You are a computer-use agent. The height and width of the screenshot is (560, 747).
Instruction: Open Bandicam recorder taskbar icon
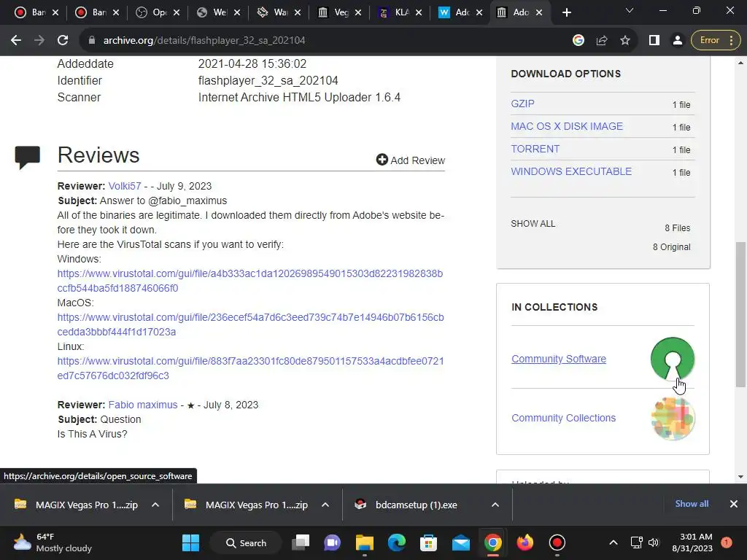pyautogui.click(x=557, y=542)
